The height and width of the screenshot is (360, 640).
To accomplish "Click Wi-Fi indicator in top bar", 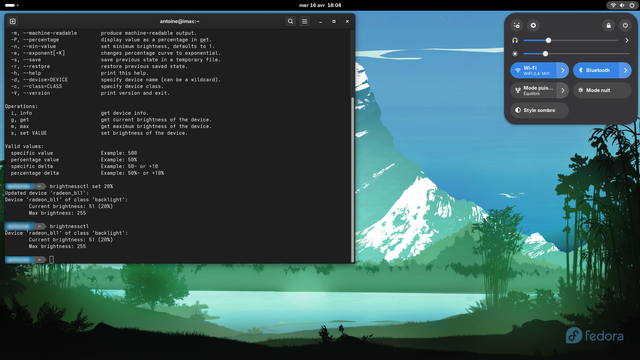I will point(613,5).
